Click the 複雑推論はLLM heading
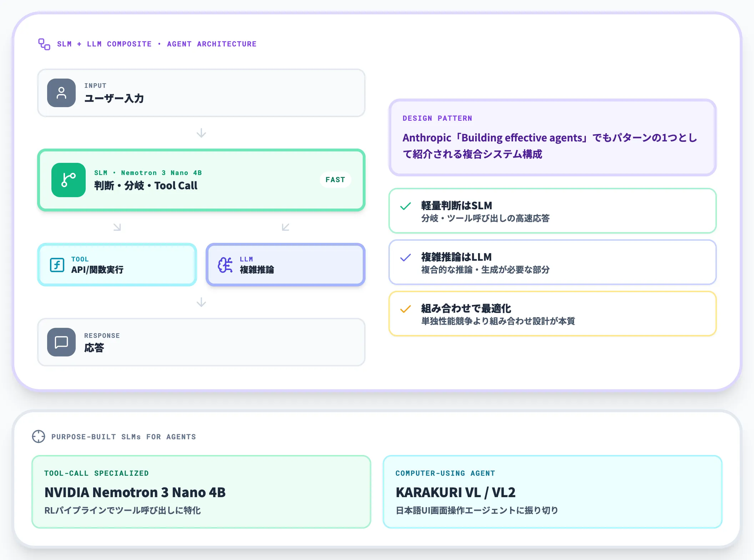Viewport: 754px width, 560px height. pyautogui.click(x=457, y=257)
